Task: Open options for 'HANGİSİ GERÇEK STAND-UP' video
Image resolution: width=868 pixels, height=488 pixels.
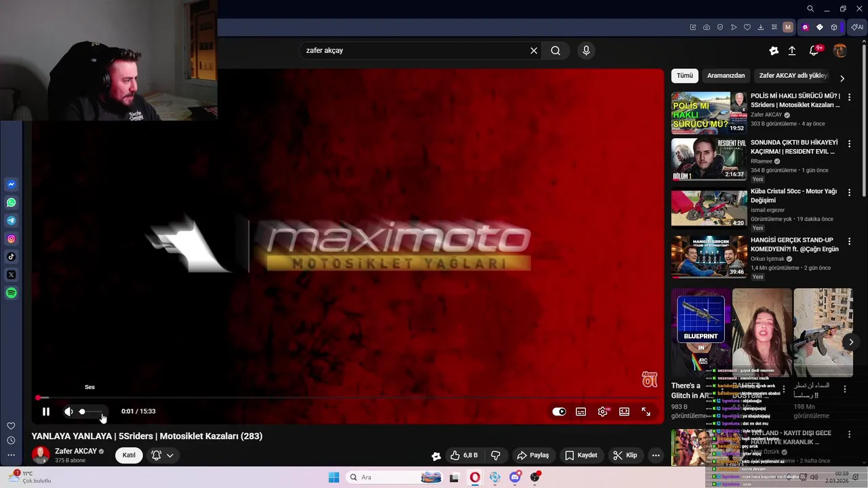Action: pyautogui.click(x=849, y=242)
